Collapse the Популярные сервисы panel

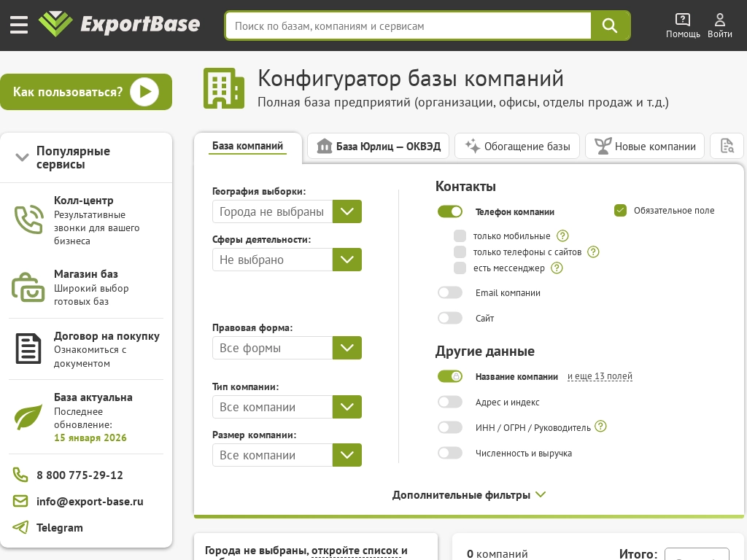22,157
